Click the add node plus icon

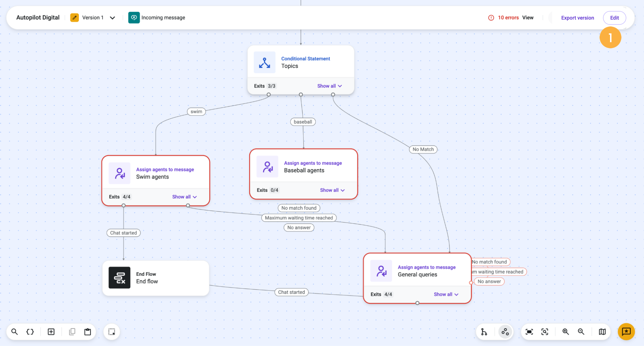pos(51,332)
